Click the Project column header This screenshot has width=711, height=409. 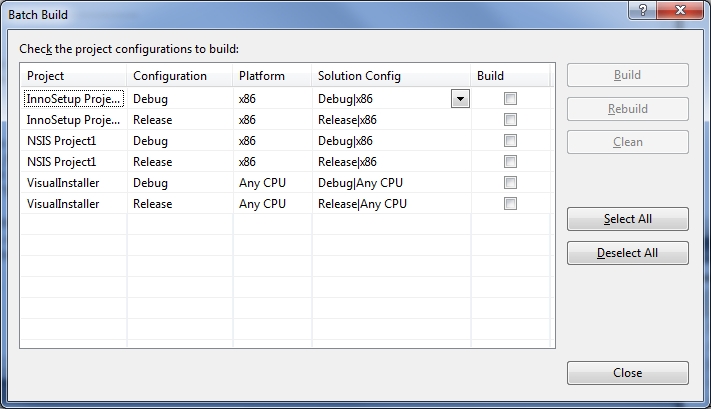pyautogui.click(x=73, y=76)
